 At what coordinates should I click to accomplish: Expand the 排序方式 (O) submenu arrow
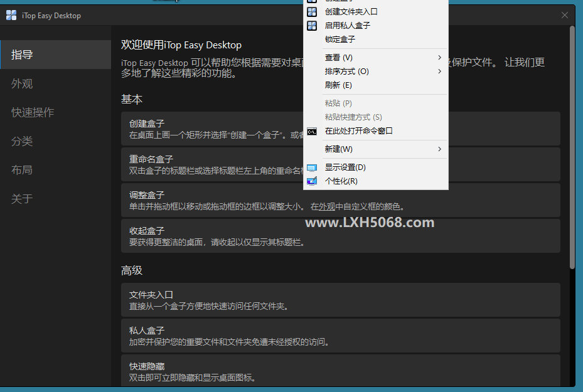pyautogui.click(x=439, y=72)
